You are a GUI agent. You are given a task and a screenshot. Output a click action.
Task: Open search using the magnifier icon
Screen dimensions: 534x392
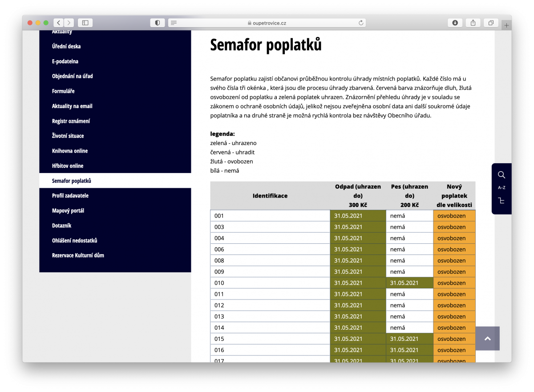[502, 174]
